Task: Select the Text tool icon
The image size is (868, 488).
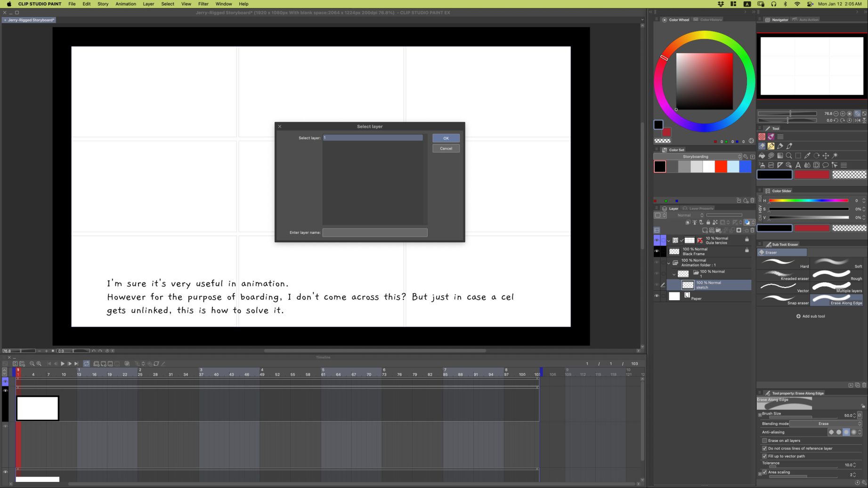Action: click(798, 165)
